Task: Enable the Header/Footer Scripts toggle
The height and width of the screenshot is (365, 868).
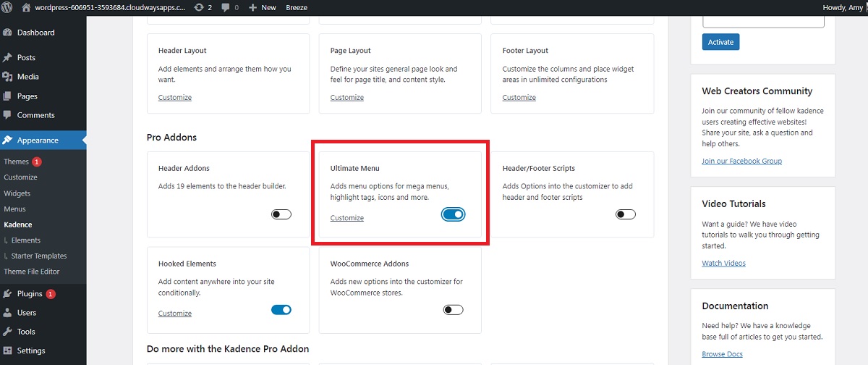Action: (626, 214)
